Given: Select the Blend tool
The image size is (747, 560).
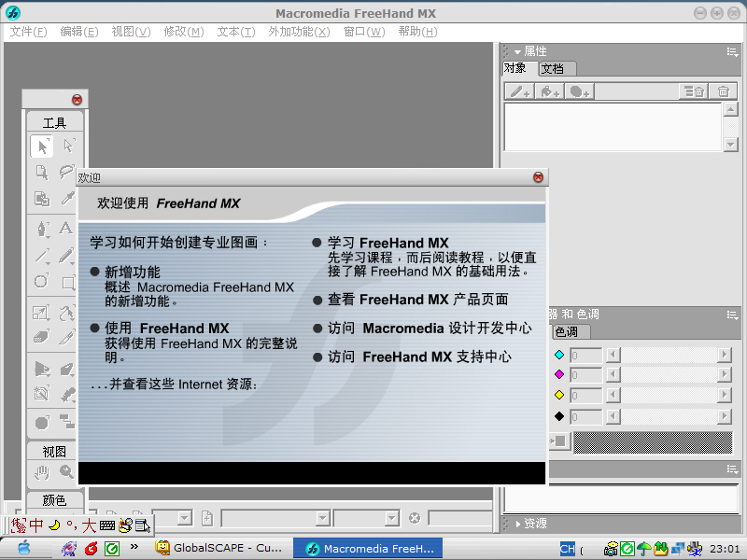Looking at the screenshot, I should [67, 395].
